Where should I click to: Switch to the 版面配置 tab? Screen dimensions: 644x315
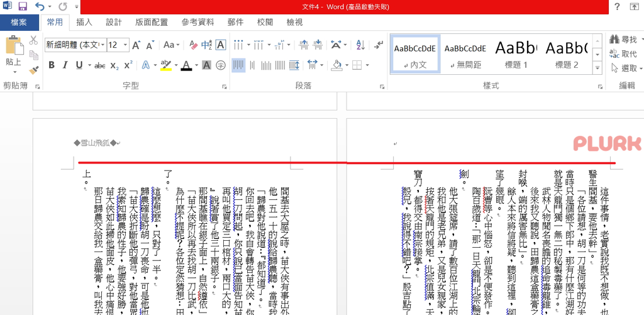152,22
